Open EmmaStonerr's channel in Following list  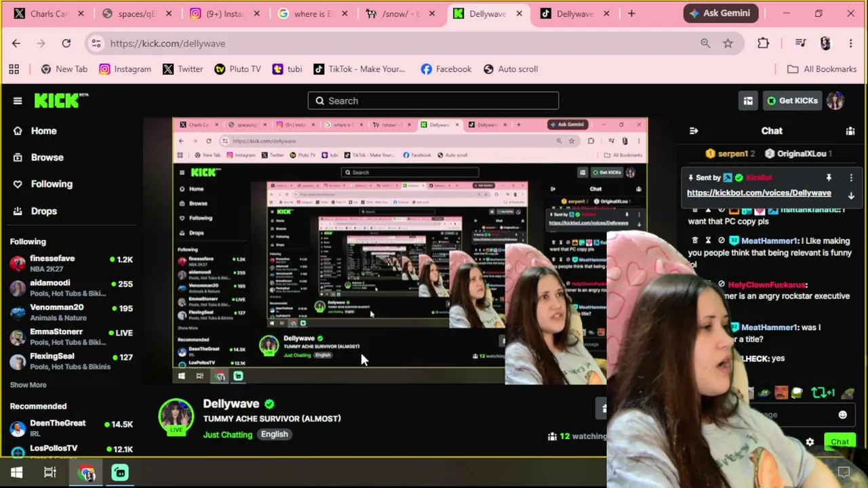(71, 337)
